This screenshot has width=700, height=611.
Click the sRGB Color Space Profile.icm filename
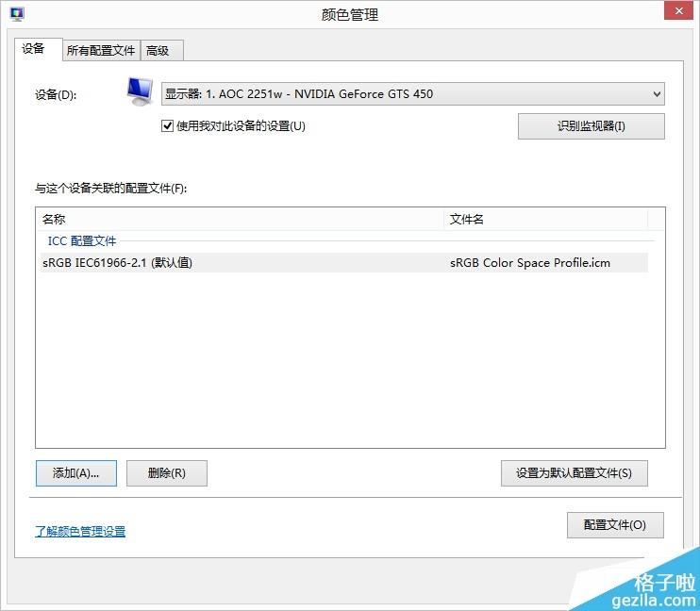[x=530, y=263]
